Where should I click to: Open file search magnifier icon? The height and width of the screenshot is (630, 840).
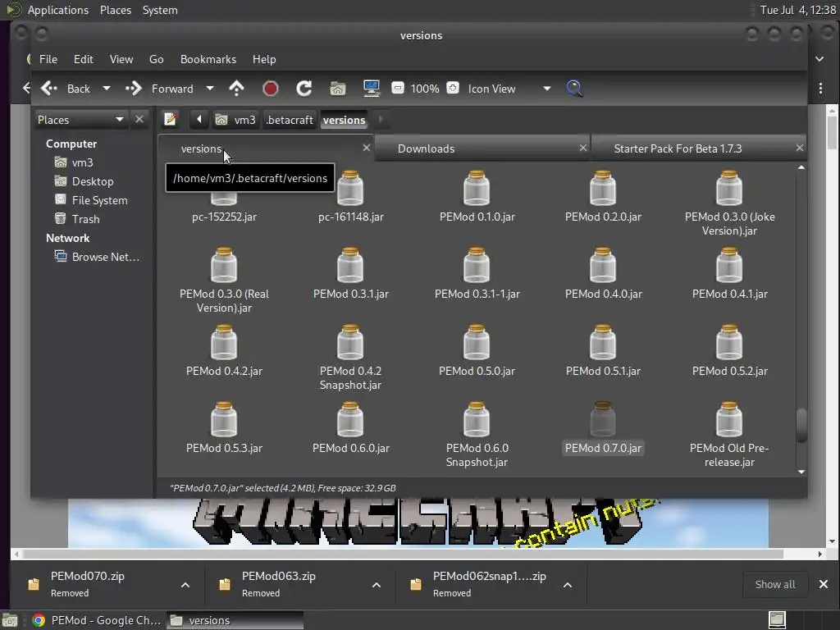coord(574,89)
